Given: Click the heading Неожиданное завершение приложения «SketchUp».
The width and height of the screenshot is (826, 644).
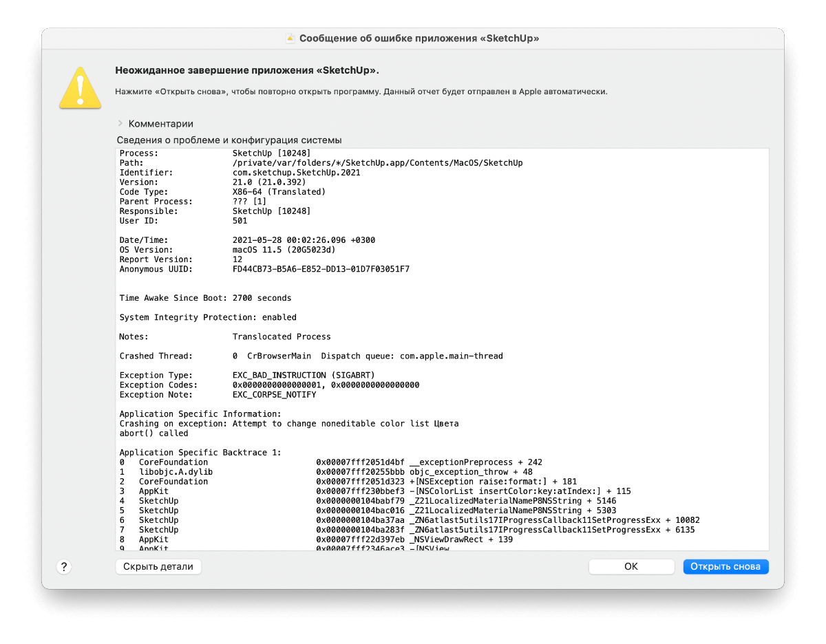Looking at the screenshot, I should click(x=247, y=71).
